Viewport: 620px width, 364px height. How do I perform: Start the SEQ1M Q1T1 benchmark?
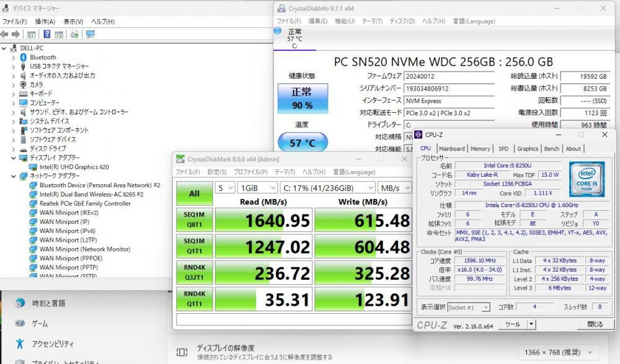[194, 246]
